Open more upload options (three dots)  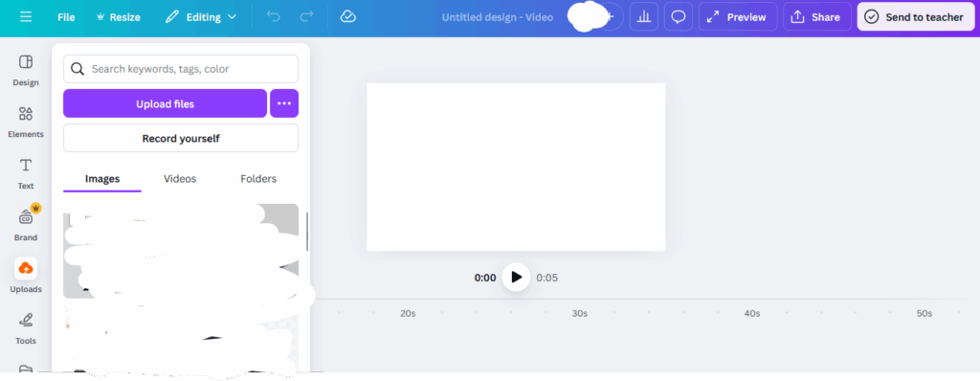(284, 103)
